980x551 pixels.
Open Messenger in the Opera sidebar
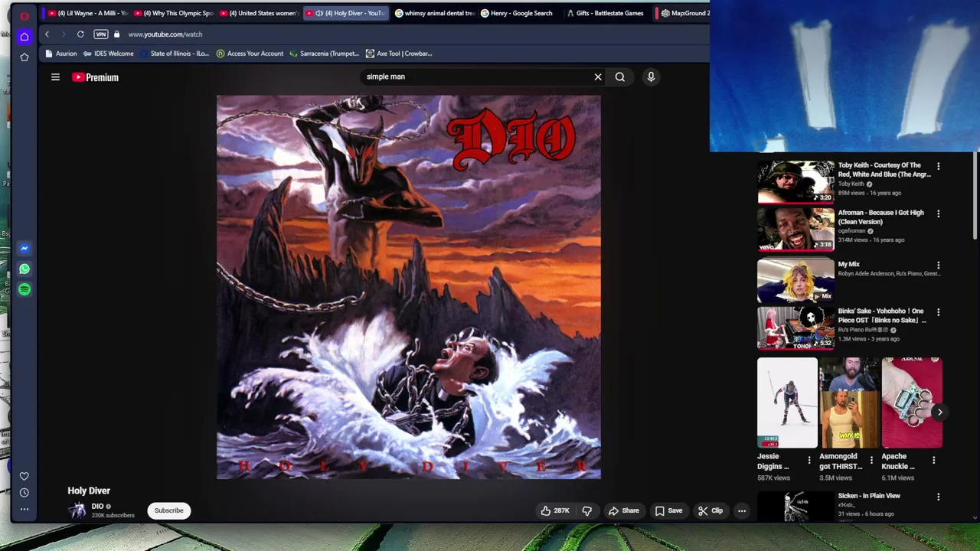coord(24,248)
